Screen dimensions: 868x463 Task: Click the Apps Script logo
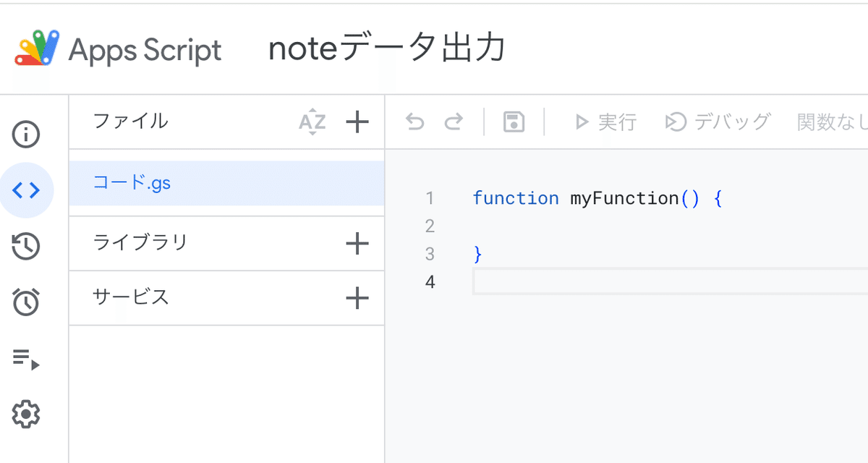[36, 49]
